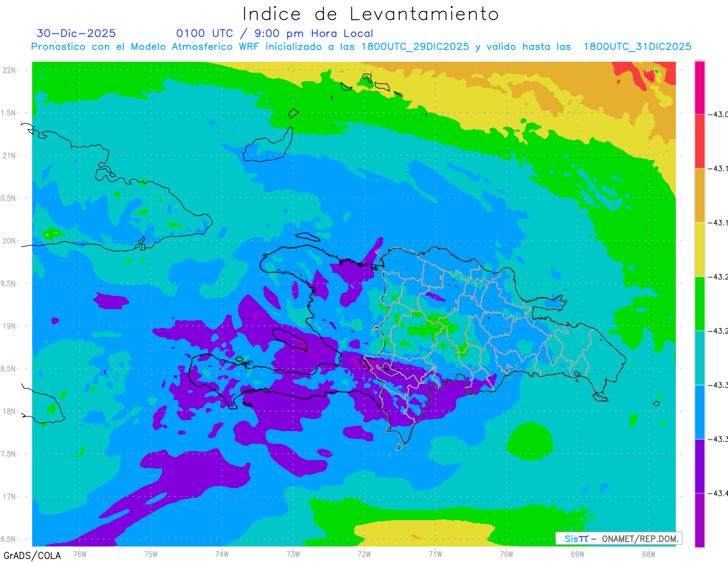The width and height of the screenshot is (728, 562).
Task: Click the '69W' longitude label
Action: (578, 554)
